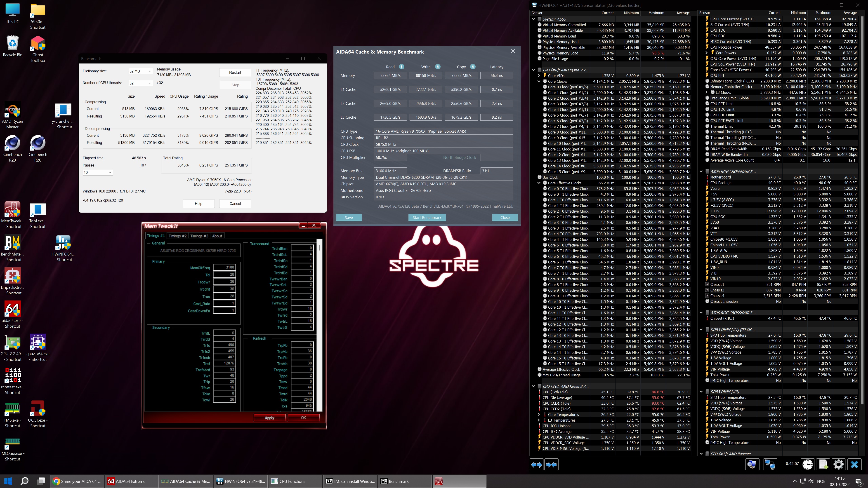Collapse the Core Clocks sensor tree
Screen dimensions: 868x488
coord(538,82)
